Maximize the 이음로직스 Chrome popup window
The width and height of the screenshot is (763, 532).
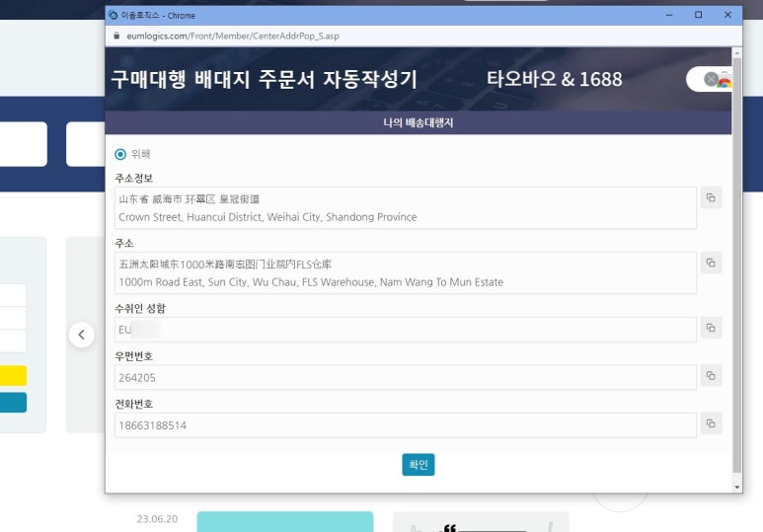[x=698, y=15]
